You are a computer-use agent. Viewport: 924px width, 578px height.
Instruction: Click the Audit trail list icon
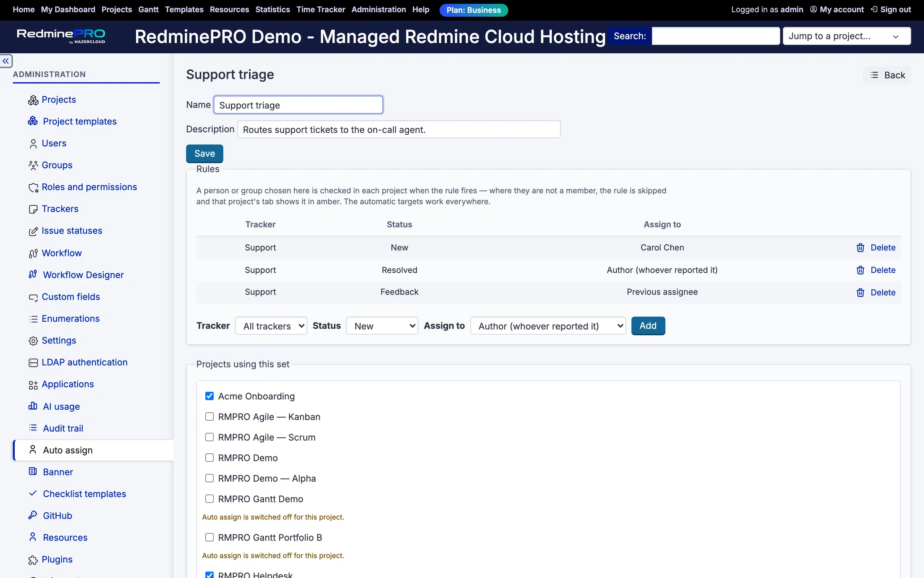pyautogui.click(x=33, y=427)
